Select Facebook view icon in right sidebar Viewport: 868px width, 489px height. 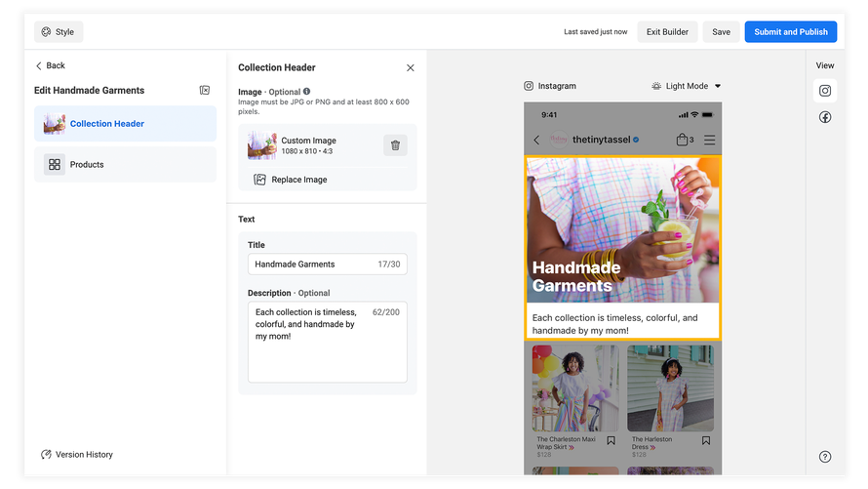click(825, 117)
